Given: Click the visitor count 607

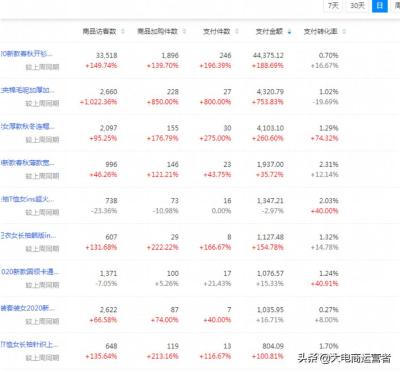Looking at the screenshot, I should click(x=111, y=237).
